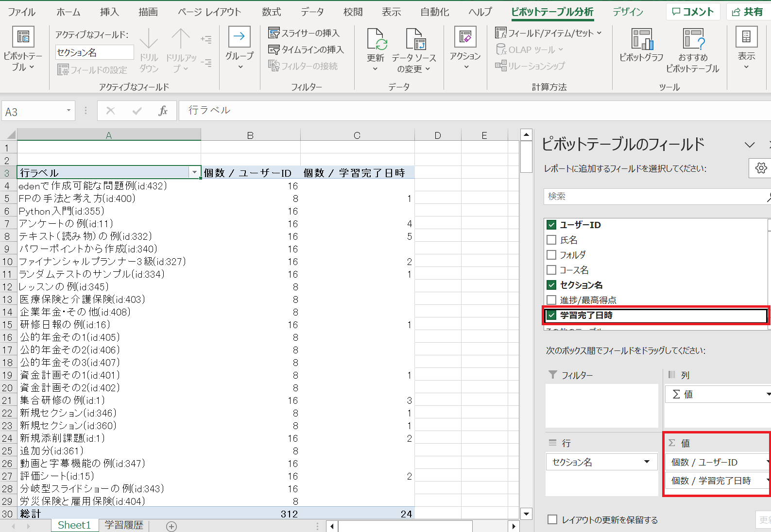Click the formula bar cancel X icon
Viewport: 771px width, 532px height.
pyautogui.click(x=110, y=111)
